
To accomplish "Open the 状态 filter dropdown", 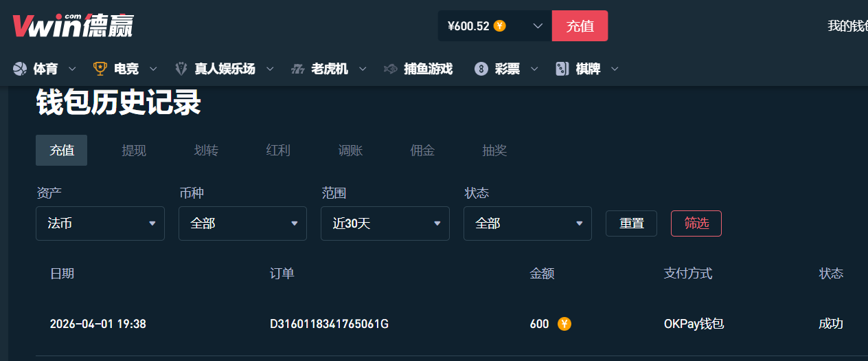I will (527, 223).
